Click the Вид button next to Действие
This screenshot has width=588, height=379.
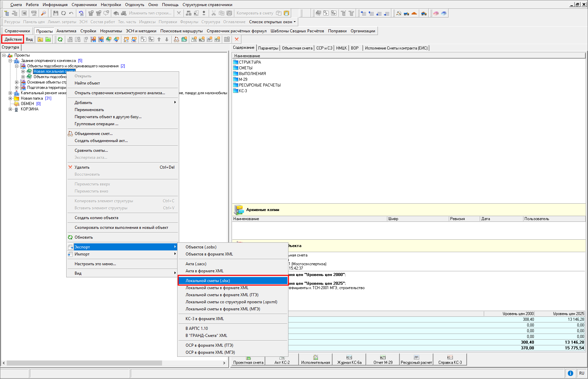29,39
